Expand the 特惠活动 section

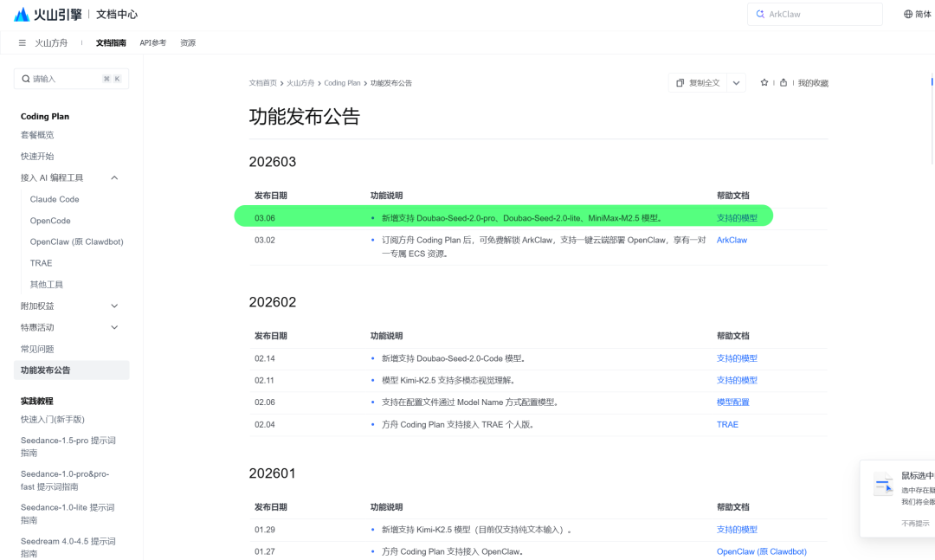tap(114, 327)
